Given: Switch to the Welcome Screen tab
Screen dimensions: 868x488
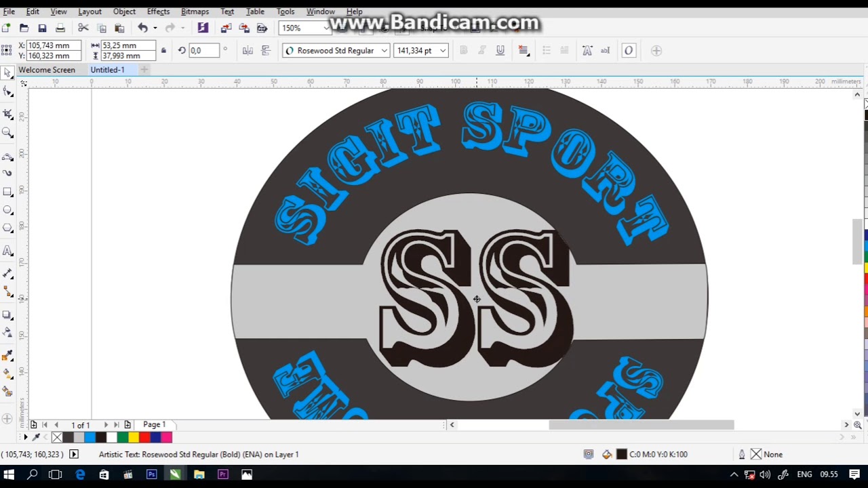Looking at the screenshot, I should [x=47, y=70].
